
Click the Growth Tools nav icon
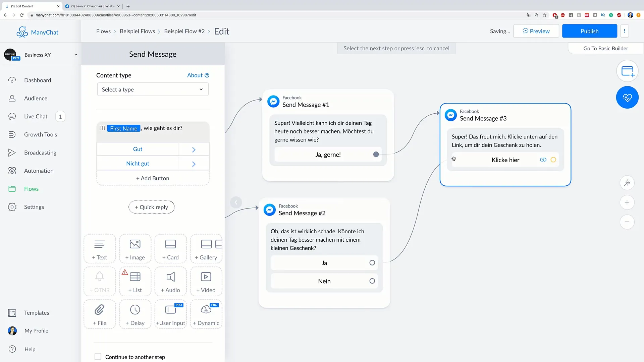12,135
